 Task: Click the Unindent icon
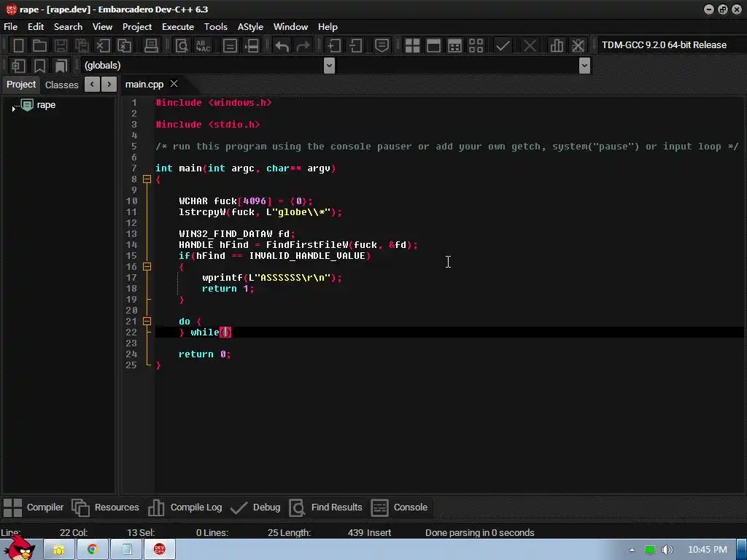coord(355,45)
